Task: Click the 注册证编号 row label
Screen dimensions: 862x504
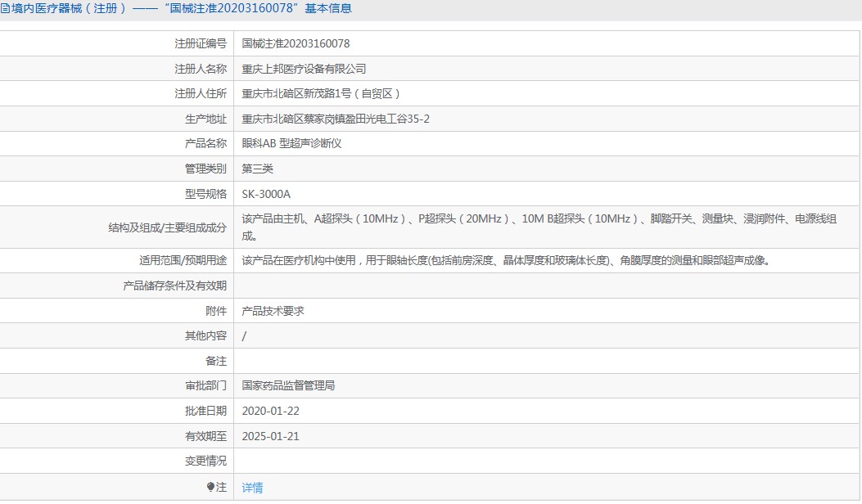Action: point(201,44)
